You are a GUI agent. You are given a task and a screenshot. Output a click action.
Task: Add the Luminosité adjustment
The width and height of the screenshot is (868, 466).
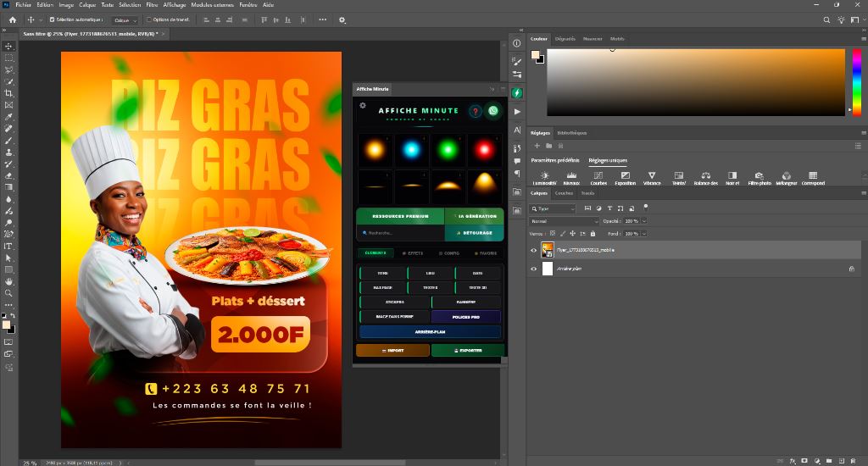click(544, 178)
